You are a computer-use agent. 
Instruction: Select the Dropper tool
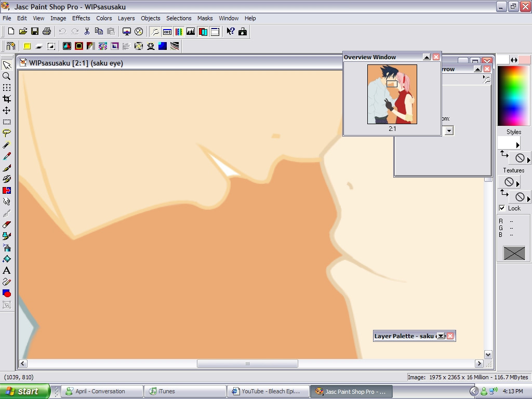pyautogui.click(x=7, y=156)
